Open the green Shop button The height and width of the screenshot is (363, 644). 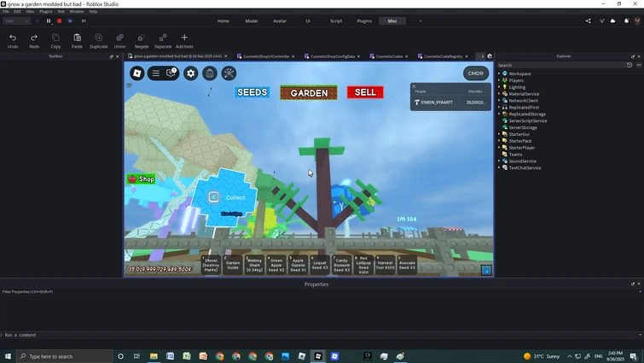coord(142,179)
